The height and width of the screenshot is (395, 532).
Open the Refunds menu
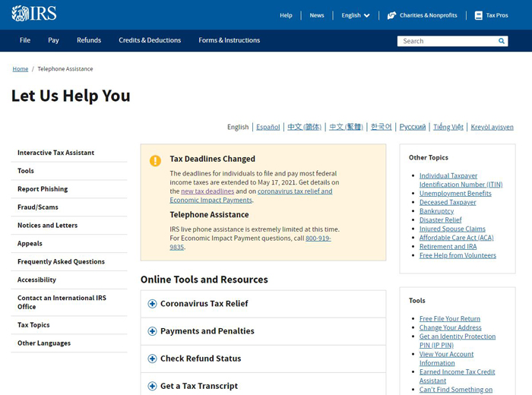click(x=89, y=40)
